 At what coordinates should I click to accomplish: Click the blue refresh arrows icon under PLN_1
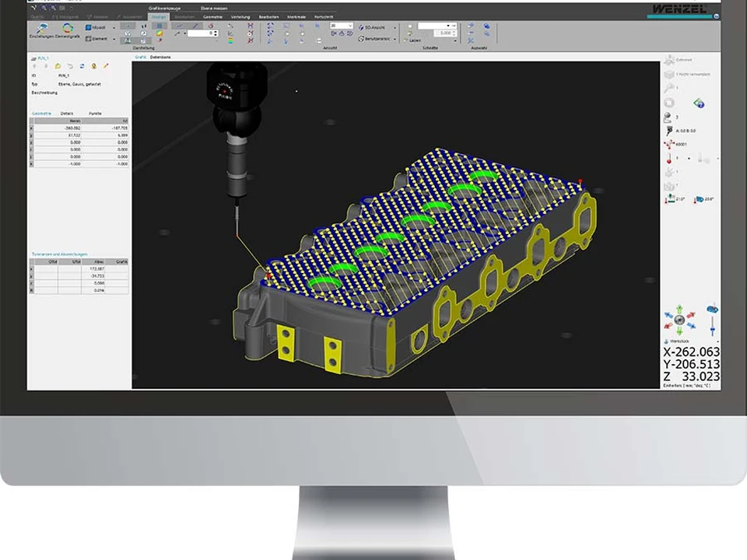(82, 66)
